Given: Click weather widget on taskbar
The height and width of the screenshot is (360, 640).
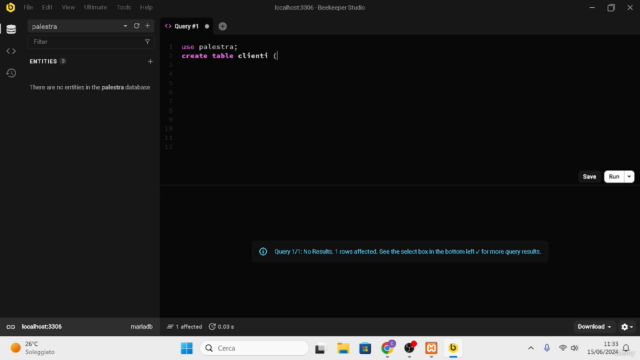Looking at the screenshot, I should coord(33,348).
